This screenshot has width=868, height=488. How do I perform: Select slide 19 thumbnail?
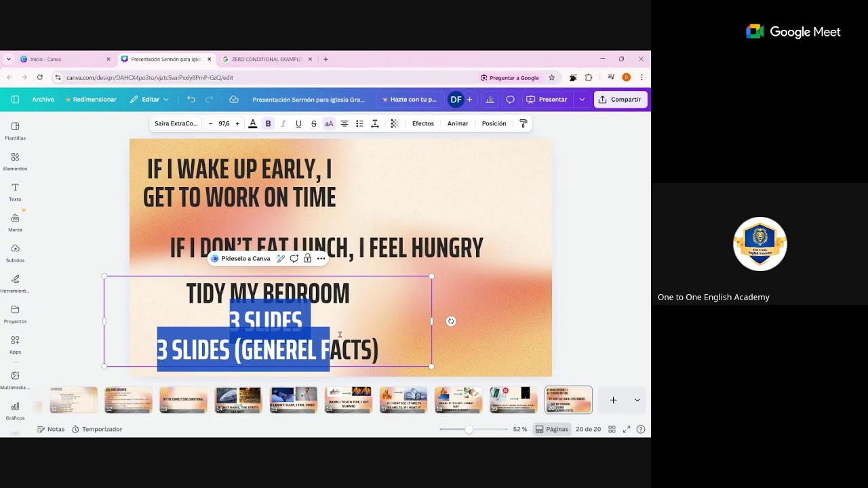(513, 400)
